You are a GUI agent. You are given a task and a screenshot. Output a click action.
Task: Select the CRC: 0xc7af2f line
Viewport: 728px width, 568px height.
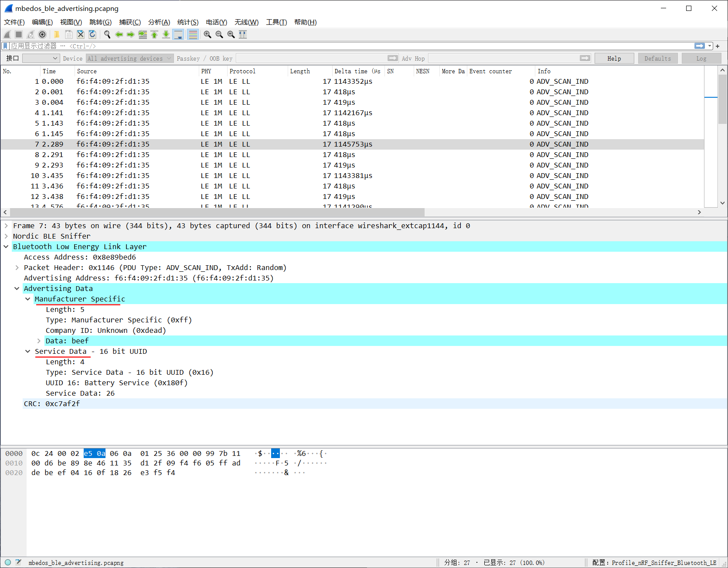374,404
